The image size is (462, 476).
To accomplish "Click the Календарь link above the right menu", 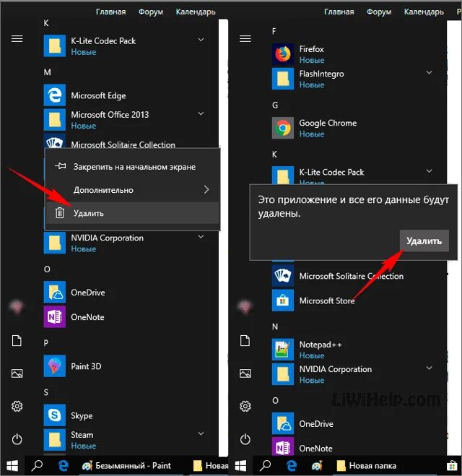I will [424, 12].
